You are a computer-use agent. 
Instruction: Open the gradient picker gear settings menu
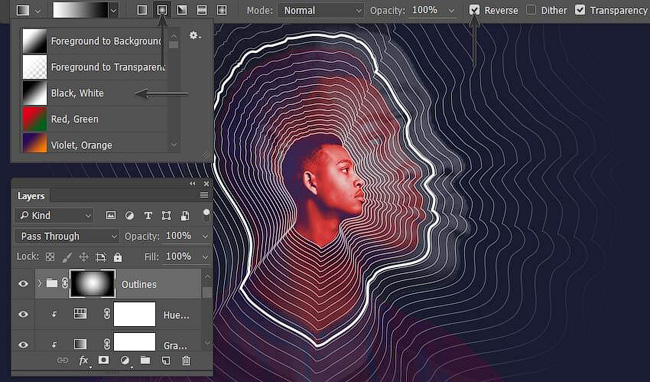pyautogui.click(x=194, y=36)
